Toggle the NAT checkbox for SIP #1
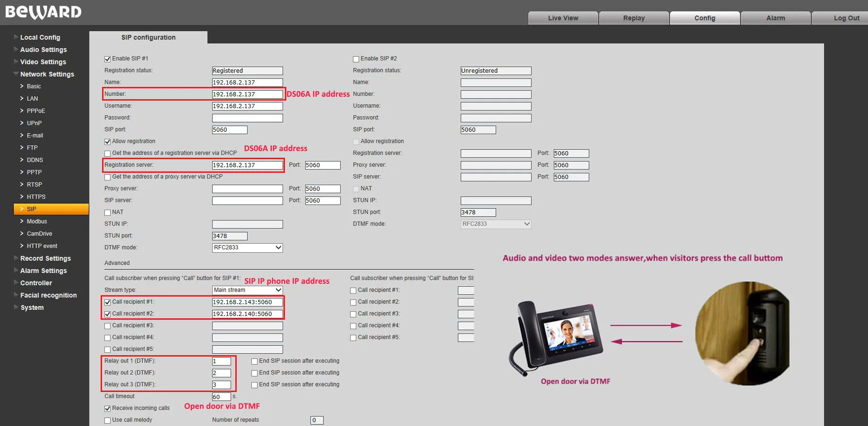Screen dimensions: 868x426 click(x=108, y=213)
